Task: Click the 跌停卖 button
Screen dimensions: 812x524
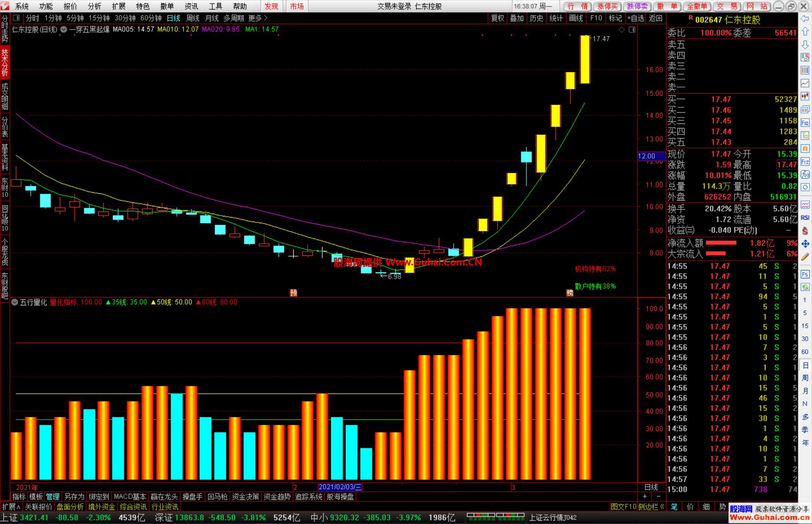Action: point(637,6)
